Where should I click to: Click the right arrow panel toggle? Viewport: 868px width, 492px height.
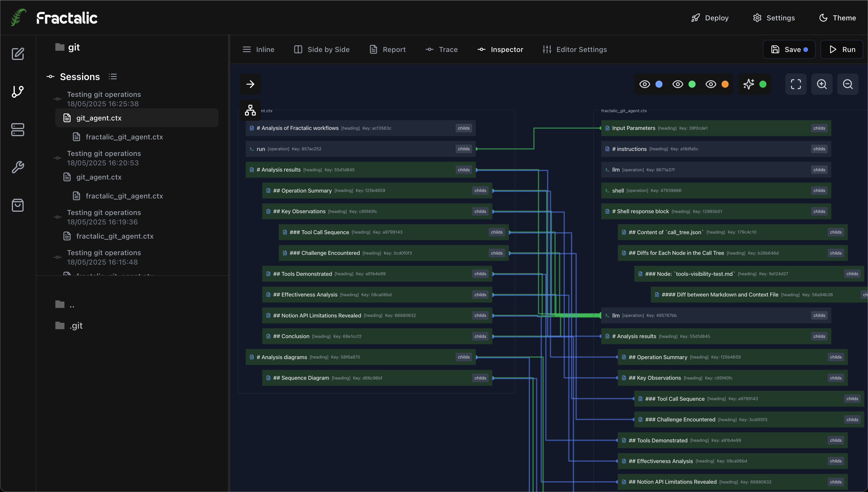point(250,84)
